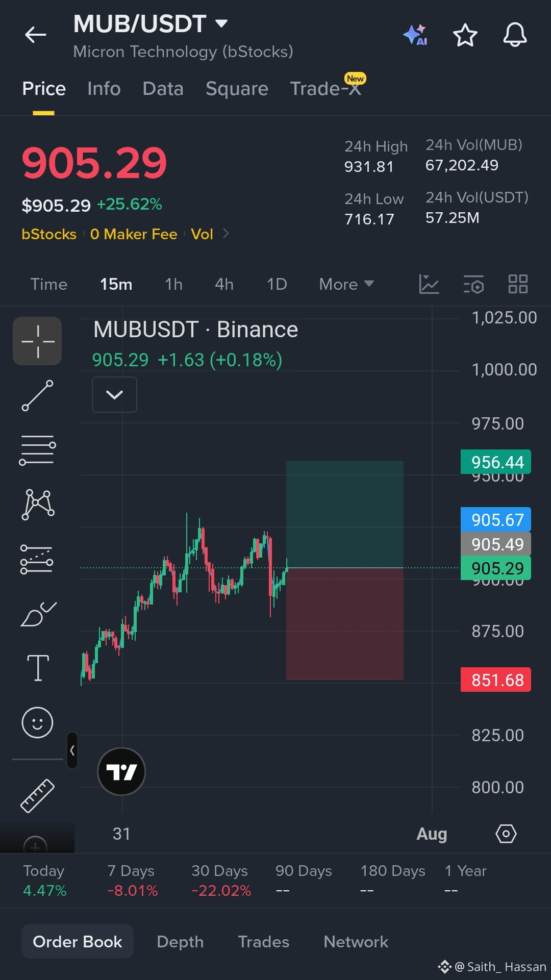This screenshot has height=980, width=551.
Task: Tap the 90 Days performance entry
Action: pos(304,881)
